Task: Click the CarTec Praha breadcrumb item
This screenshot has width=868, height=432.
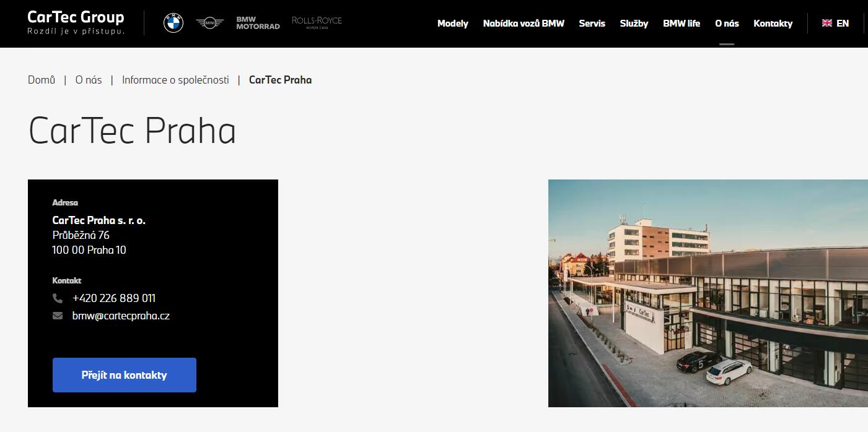Action: click(280, 80)
